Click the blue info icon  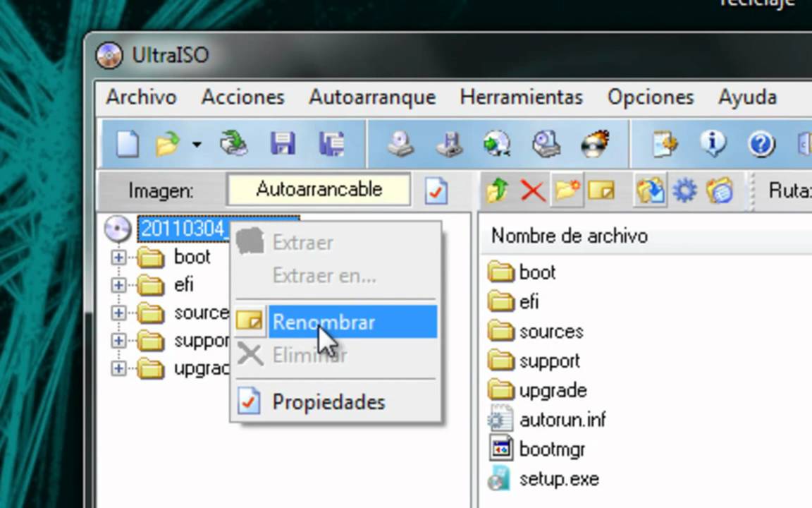tap(713, 143)
